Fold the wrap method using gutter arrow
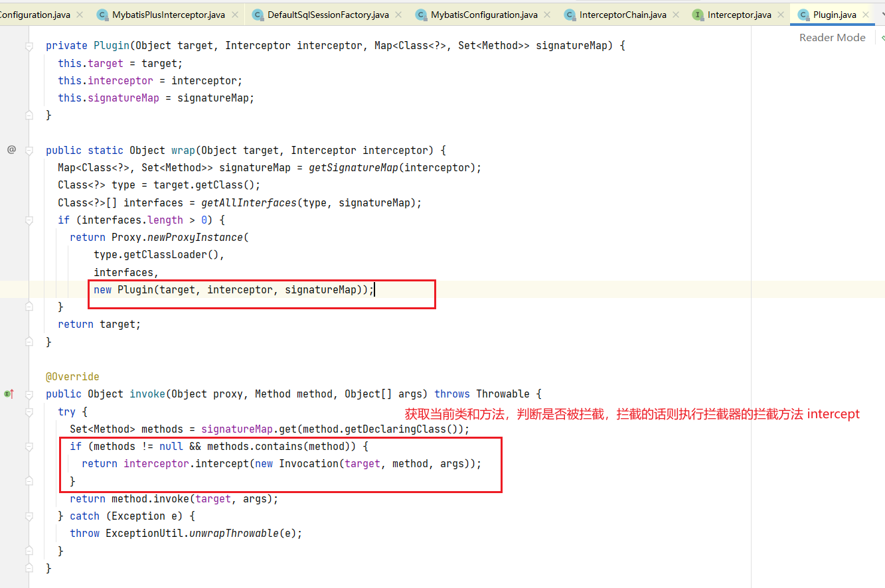The image size is (885, 588). 29,151
